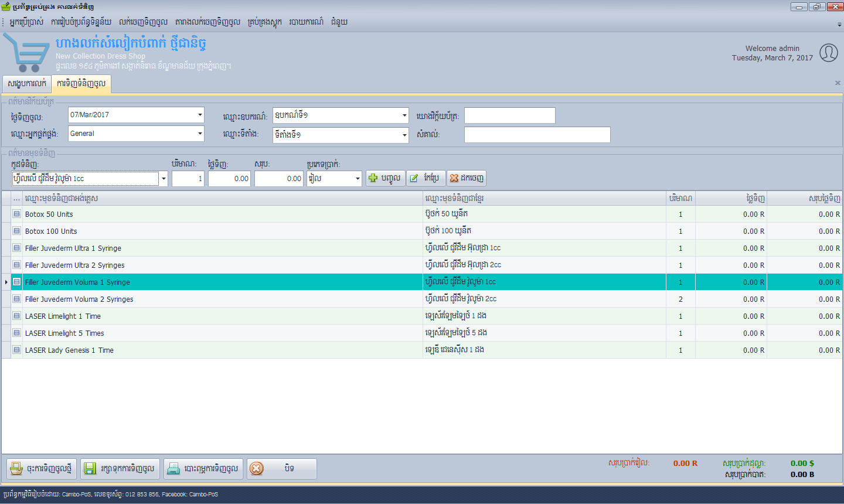Click row icon for Filler Juvederm Ultra 1 Syringe
The height and width of the screenshot is (504, 844).
pyautogui.click(x=17, y=248)
